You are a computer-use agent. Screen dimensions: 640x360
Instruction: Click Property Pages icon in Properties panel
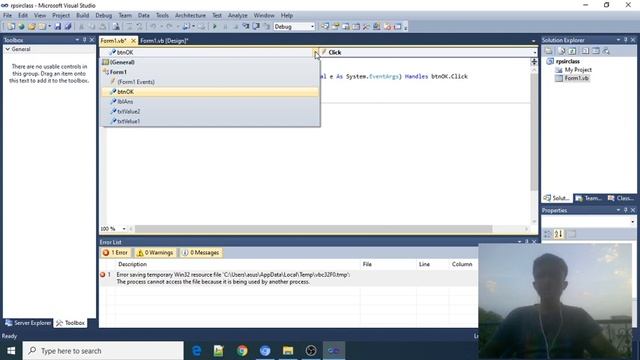tap(571, 234)
